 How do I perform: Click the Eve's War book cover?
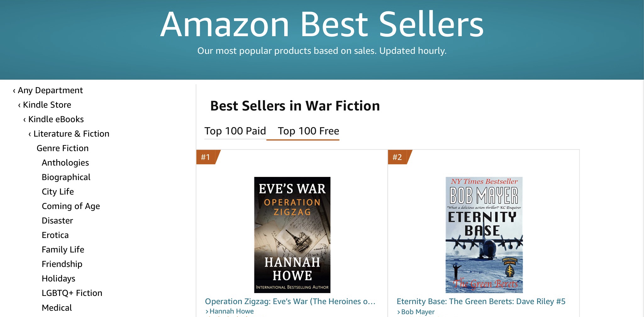click(x=292, y=235)
